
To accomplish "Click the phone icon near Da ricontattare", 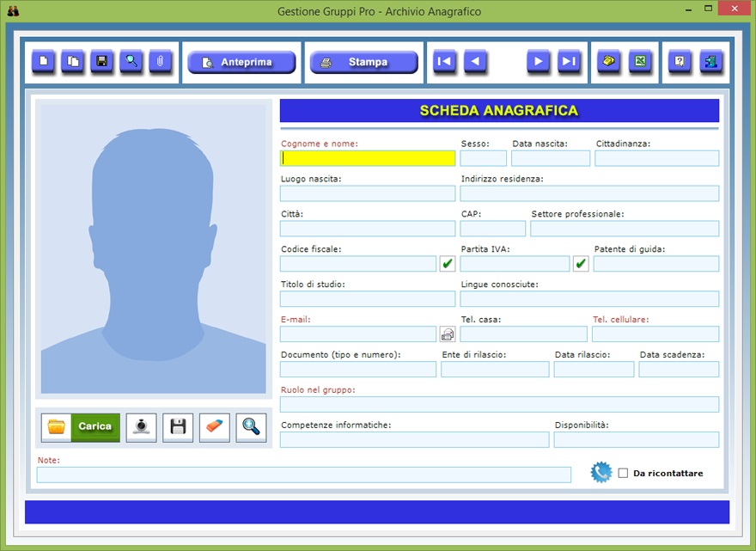I will (x=601, y=473).
